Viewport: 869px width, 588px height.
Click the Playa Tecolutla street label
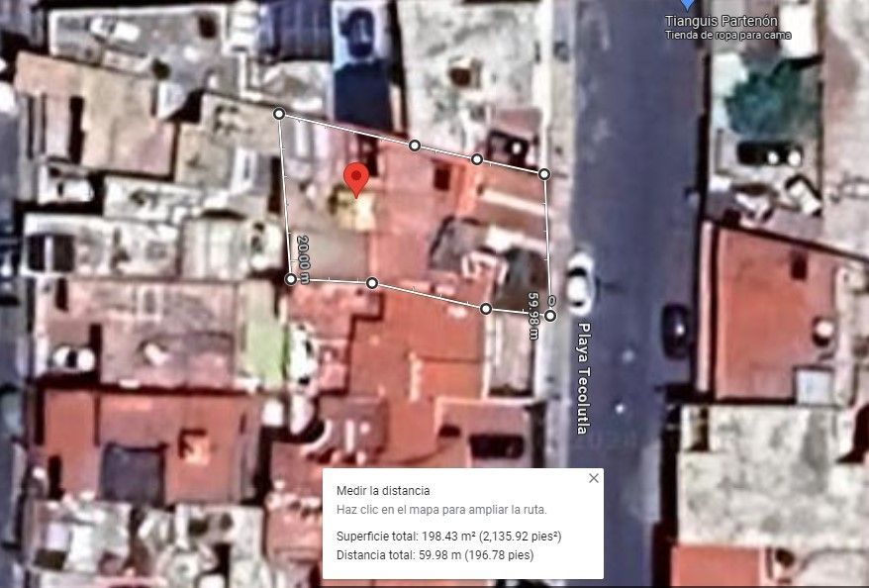coord(583,378)
